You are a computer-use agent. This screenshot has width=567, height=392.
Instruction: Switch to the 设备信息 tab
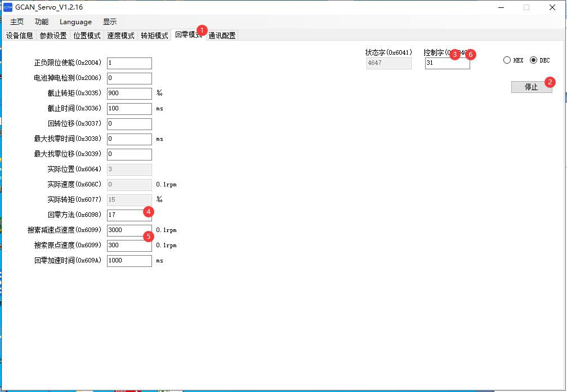(x=19, y=35)
